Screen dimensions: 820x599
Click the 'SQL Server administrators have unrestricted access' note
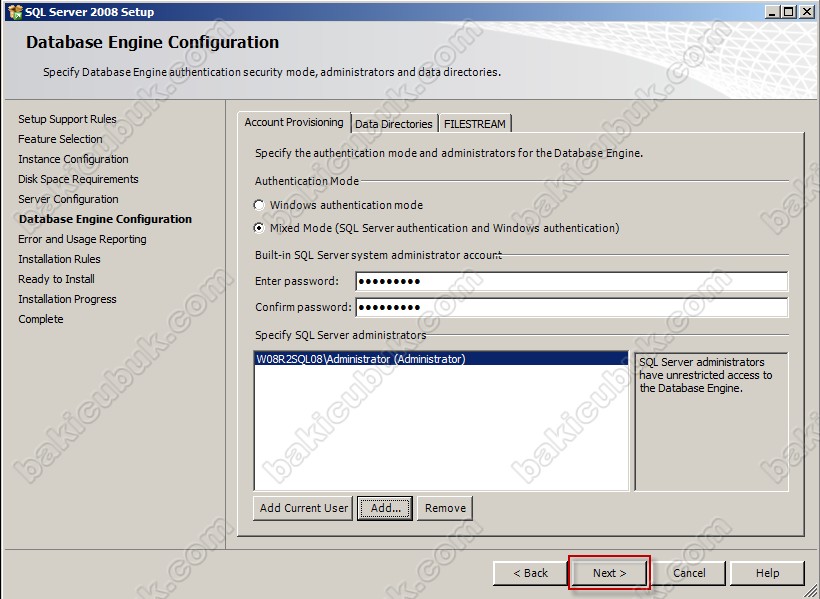point(705,375)
